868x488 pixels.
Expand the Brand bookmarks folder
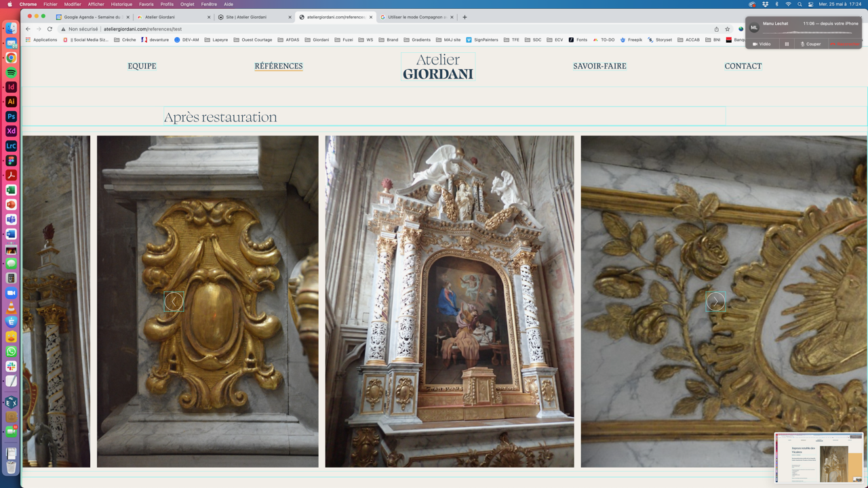tap(389, 40)
